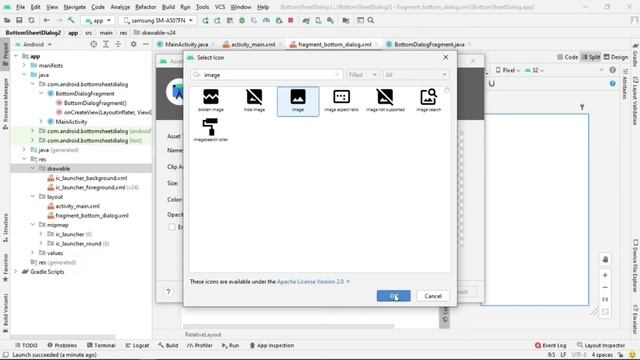Hide the project tool window
Image resolution: width=640 pixels, height=360 pixels.
pyautogui.click(x=146, y=44)
